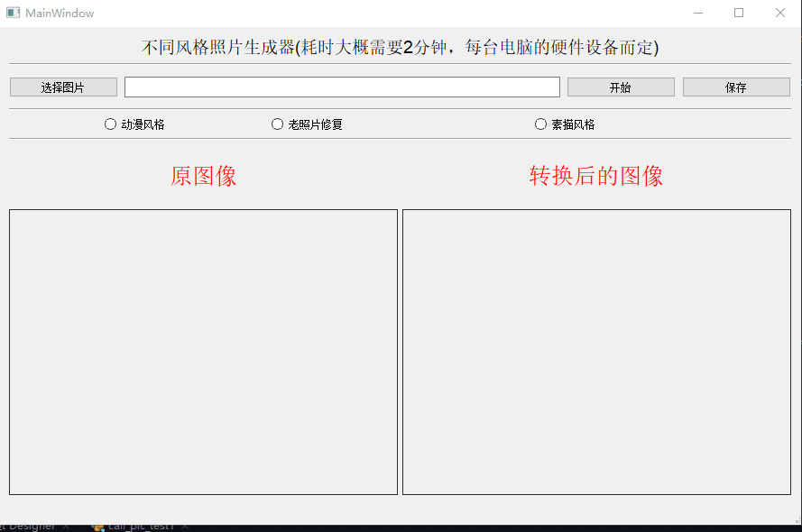Click the maximize icon of MainWindow
802x532 pixels.
click(739, 13)
